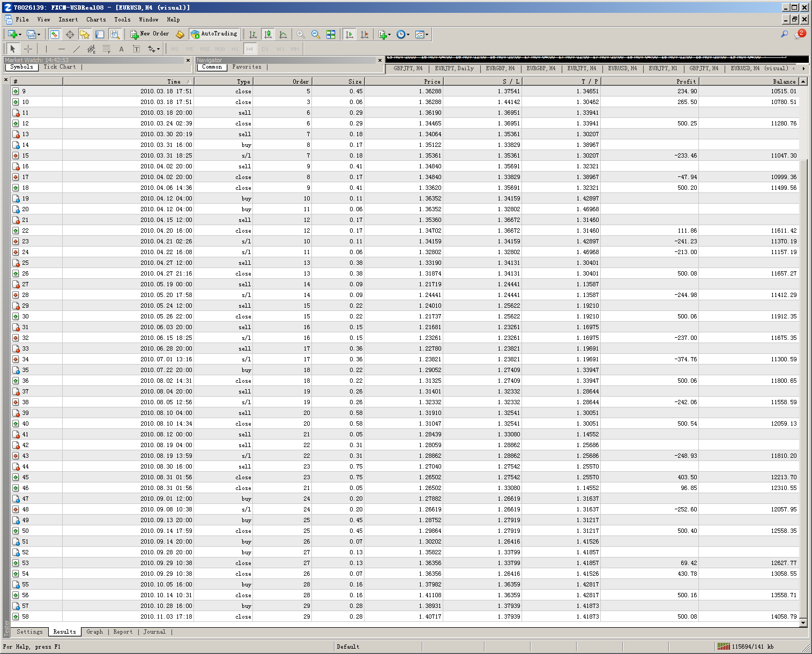Open the tester Journal tab
Screen dimensions: 812x654
pos(154,632)
